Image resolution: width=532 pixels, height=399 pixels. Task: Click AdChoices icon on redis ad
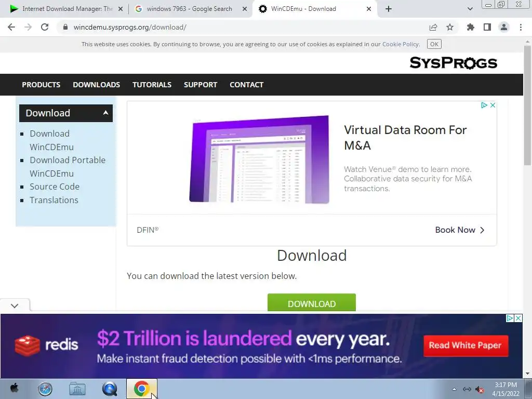tap(510, 318)
